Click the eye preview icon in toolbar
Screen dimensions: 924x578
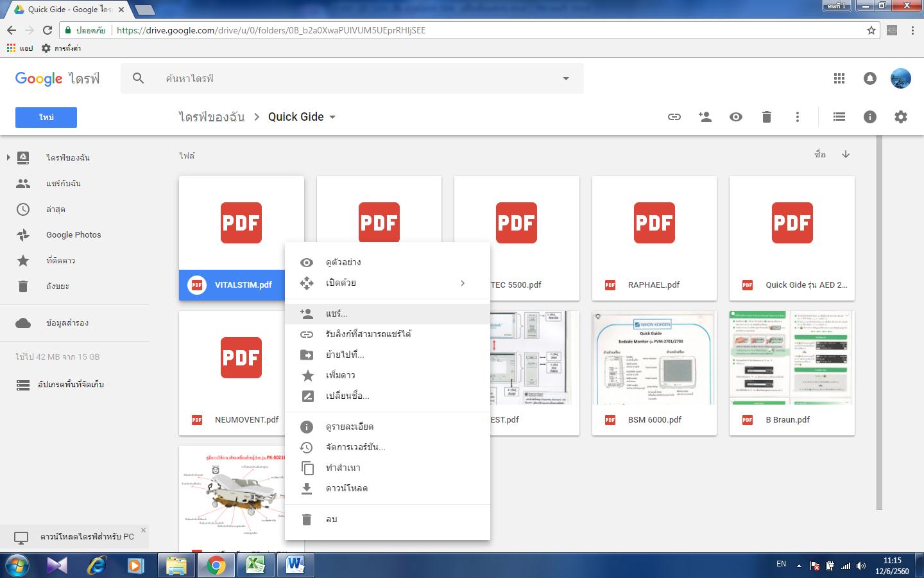pyautogui.click(x=736, y=117)
